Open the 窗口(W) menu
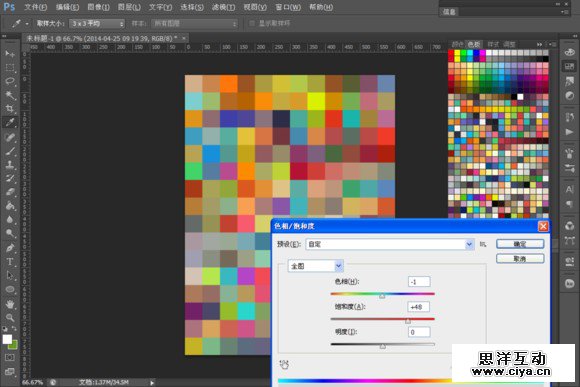580x387 pixels. pos(288,7)
